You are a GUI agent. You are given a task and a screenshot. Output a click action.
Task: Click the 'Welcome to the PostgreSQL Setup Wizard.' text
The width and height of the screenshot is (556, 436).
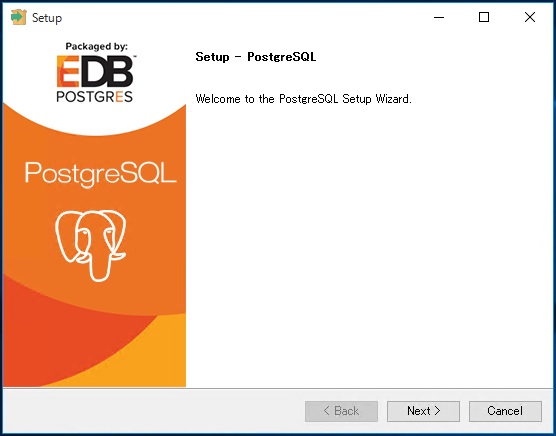[304, 99]
